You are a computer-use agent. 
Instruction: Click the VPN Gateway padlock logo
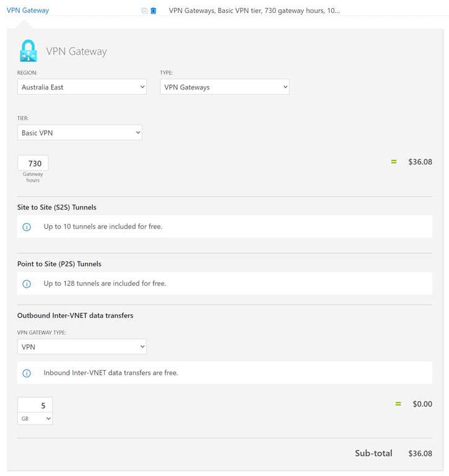pos(28,51)
